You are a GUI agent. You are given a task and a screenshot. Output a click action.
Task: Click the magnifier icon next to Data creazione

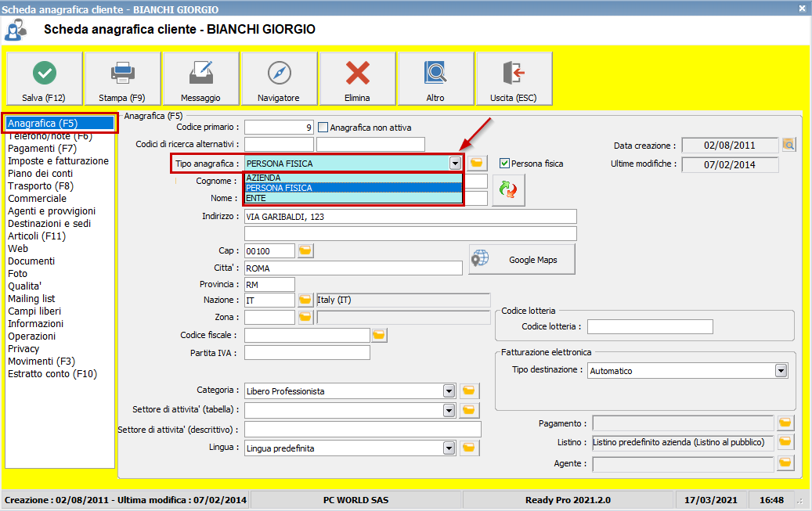click(789, 145)
